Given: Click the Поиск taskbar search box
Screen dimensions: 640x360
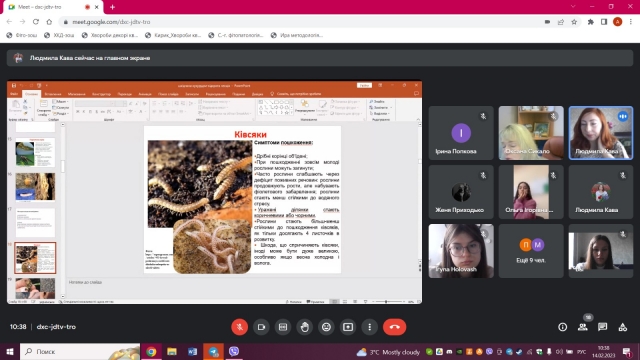Looking at the screenshot, I should 80,351.
